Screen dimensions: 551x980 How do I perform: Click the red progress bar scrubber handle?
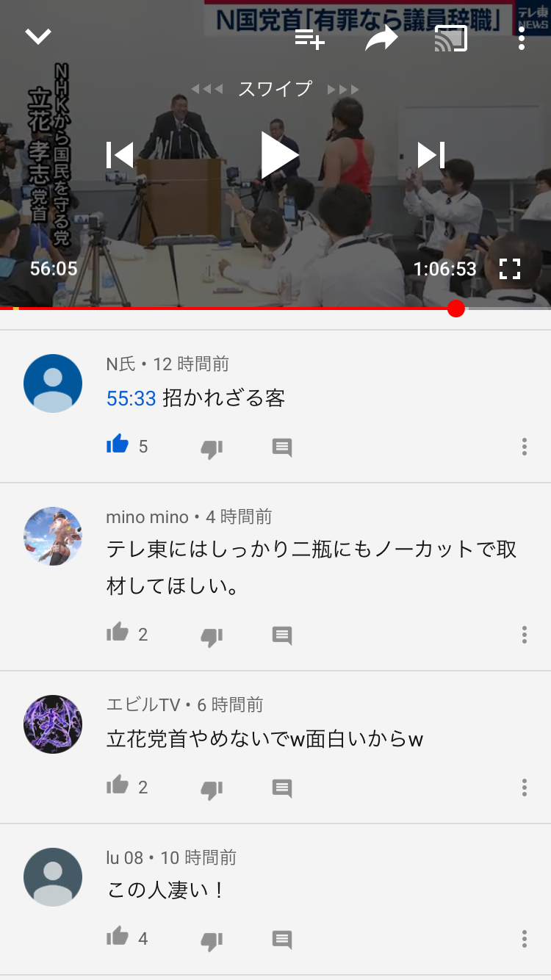(456, 309)
